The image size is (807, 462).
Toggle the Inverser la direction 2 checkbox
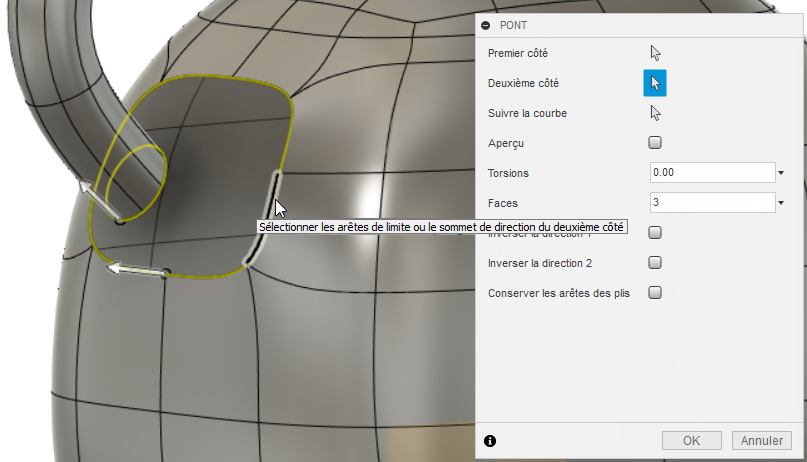(x=655, y=262)
